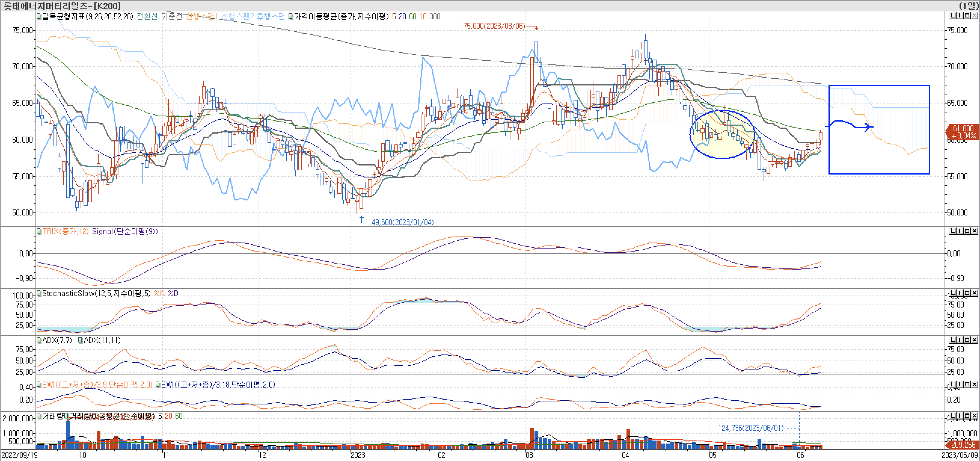
Task: Maximize the ADX indicator panel
Action: 967,340
